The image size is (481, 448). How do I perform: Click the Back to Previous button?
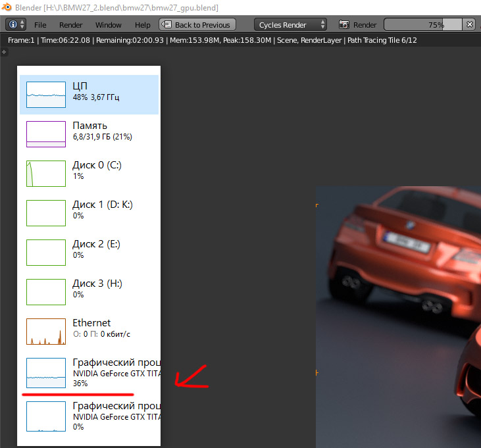[197, 24]
